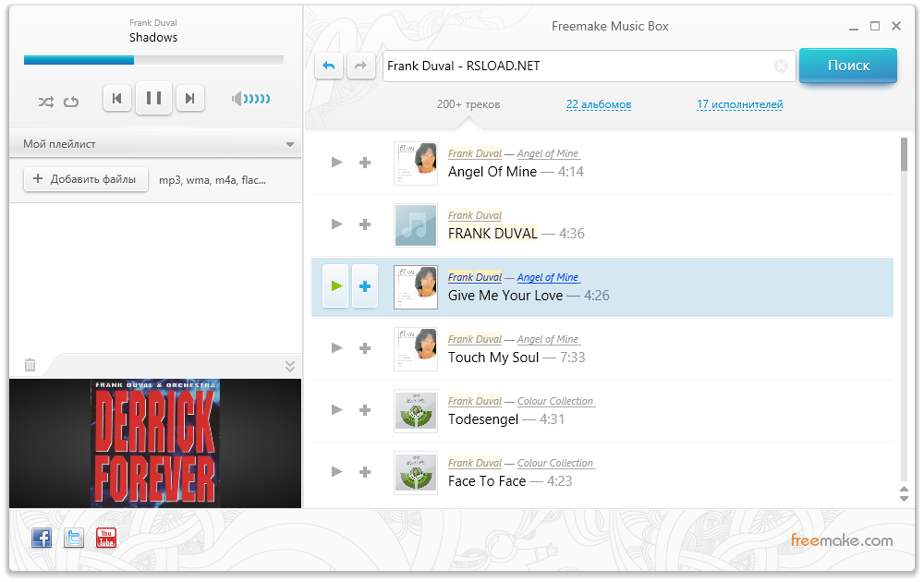Seek in the Shadows progress bar
The height and width of the screenshot is (582, 924).
coord(153,59)
